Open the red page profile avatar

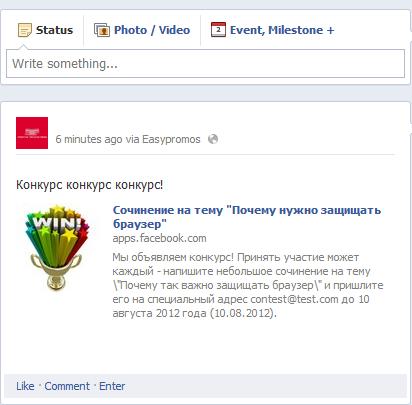32,133
